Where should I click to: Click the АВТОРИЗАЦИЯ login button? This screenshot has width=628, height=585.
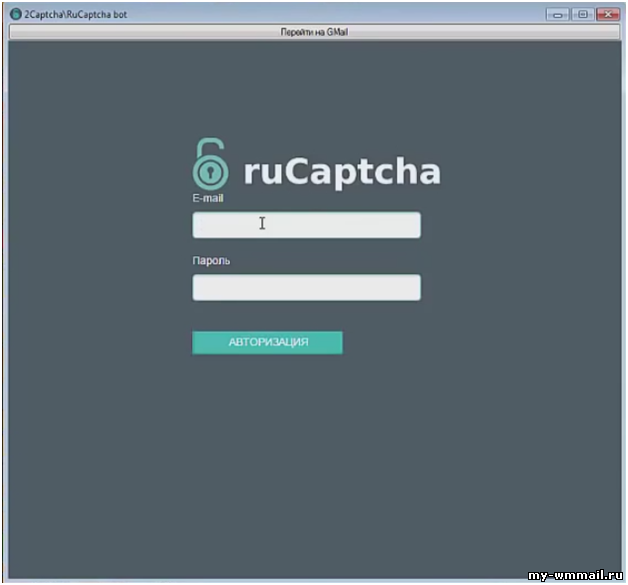coord(267,342)
